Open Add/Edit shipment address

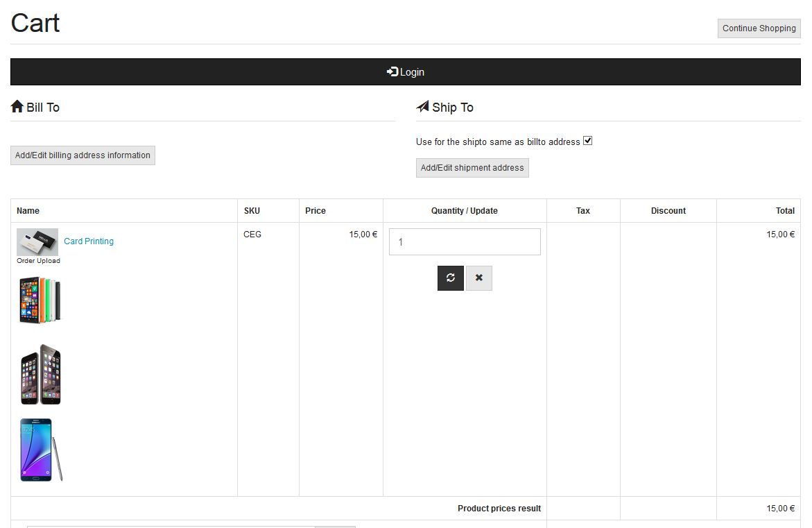(x=472, y=168)
